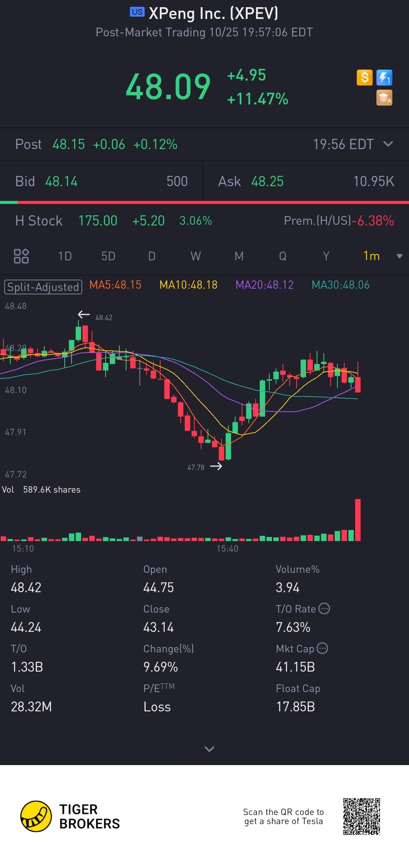This screenshot has height=868, width=409.
Task: Select the D daily chart tab
Action: click(x=152, y=256)
